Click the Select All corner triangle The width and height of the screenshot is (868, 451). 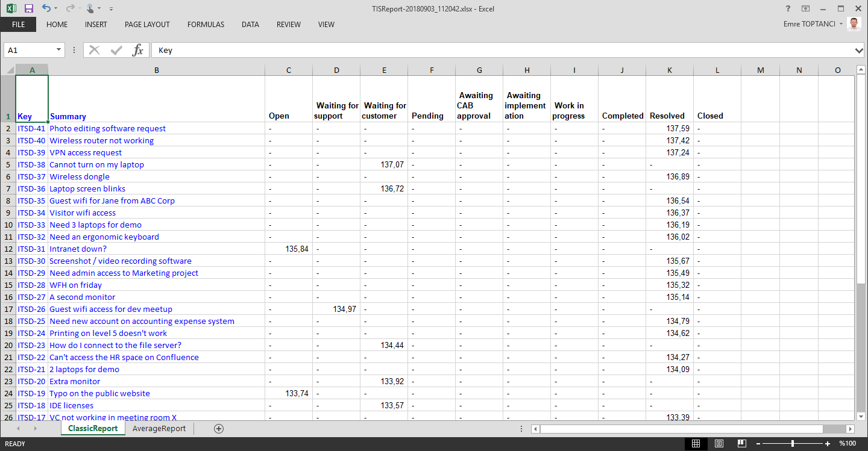10,70
